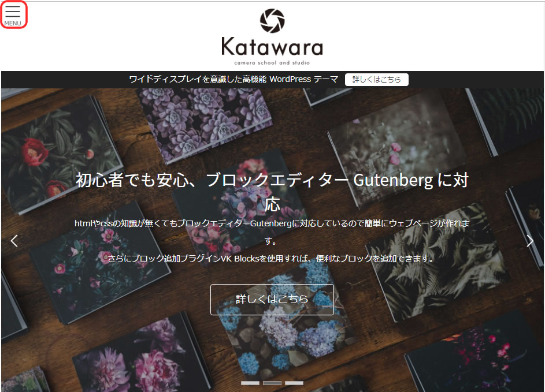Select the first slide indicator bar
545x392 pixels.
(x=250, y=383)
